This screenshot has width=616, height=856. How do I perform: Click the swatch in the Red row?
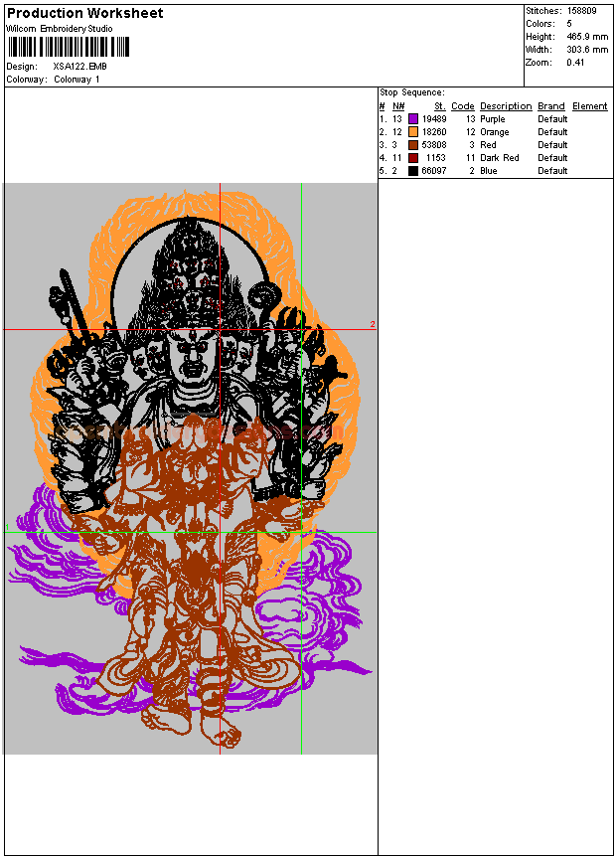413,145
